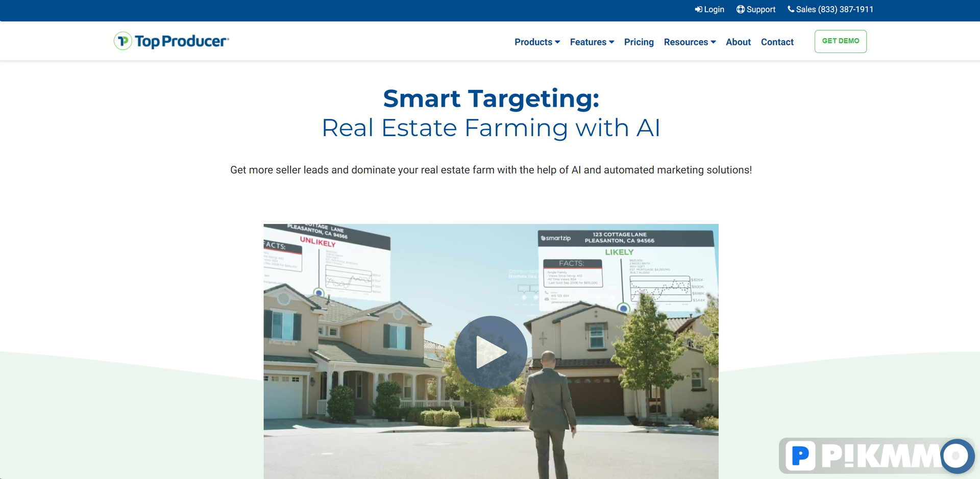980x479 pixels.
Task: Call Sales (833) 387-1911 link
Action: [830, 10]
